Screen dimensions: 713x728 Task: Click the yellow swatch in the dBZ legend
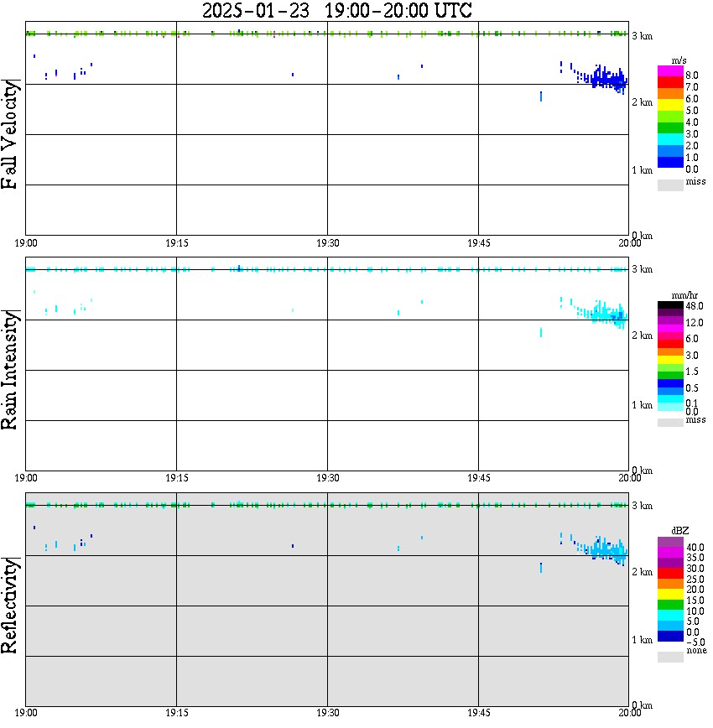pyautogui.click(x=670, y=595)
